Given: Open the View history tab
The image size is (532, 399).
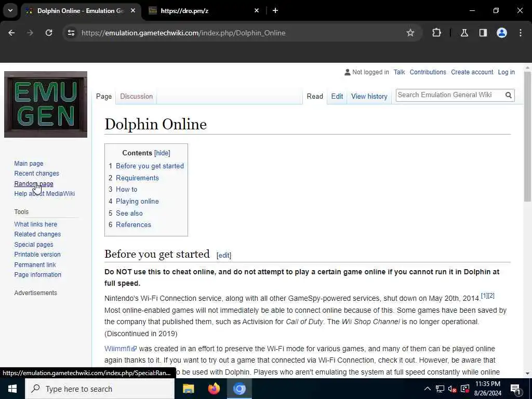Looking at the screenshot, I should pyautogui.click(x=369, y=96).
